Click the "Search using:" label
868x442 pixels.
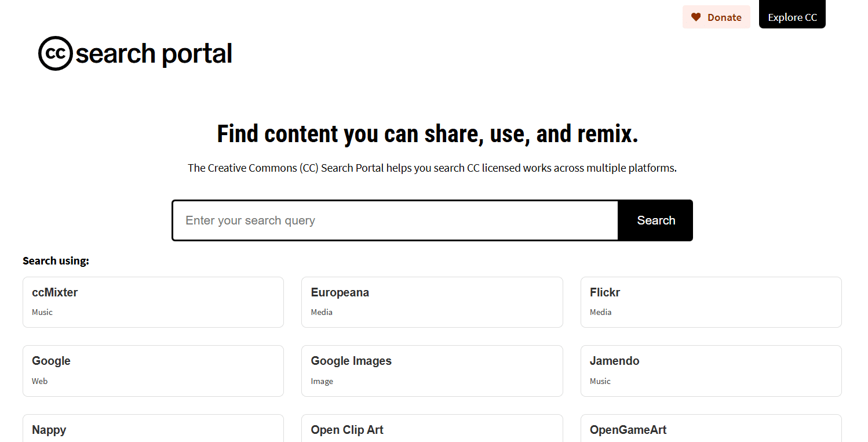coord(56,261)
